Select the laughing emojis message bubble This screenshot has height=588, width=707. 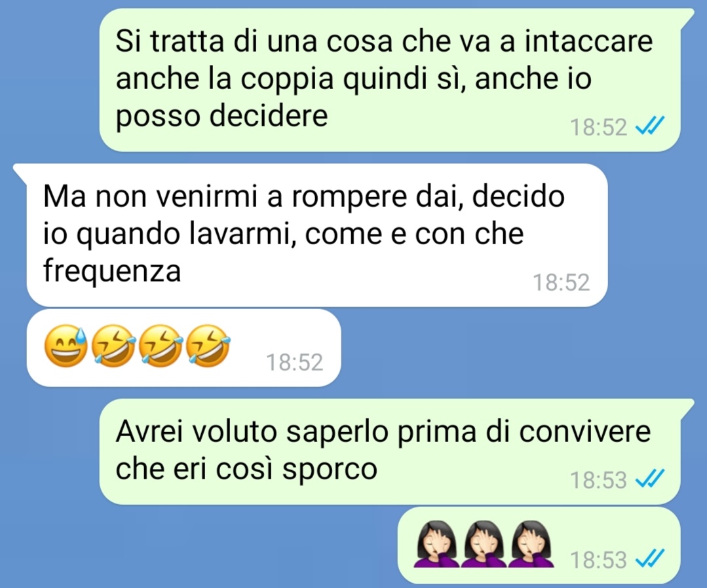tap(184, 348)
